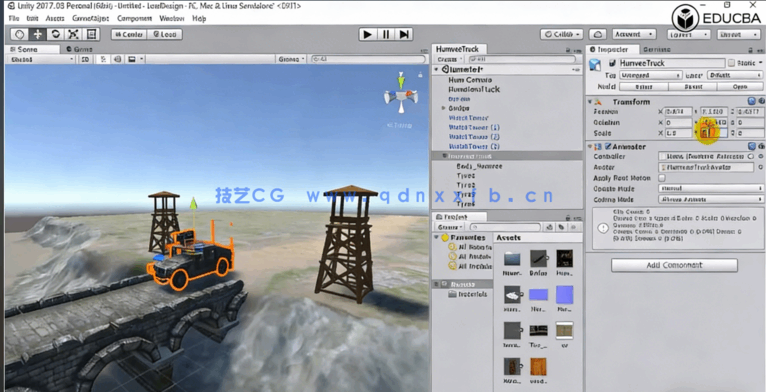This screenshot has width=766, height=392.
Task: Switch to the Game tab
Action: (x=80, y=49)
